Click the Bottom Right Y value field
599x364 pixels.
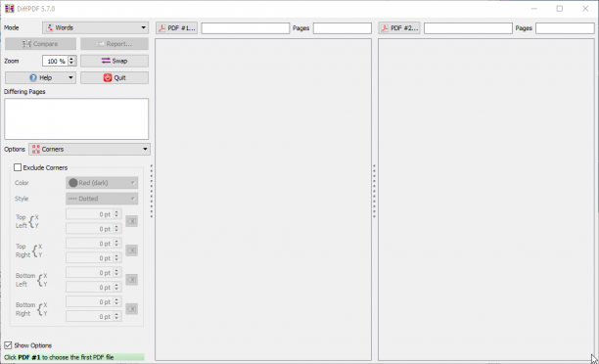pos(94,317)
